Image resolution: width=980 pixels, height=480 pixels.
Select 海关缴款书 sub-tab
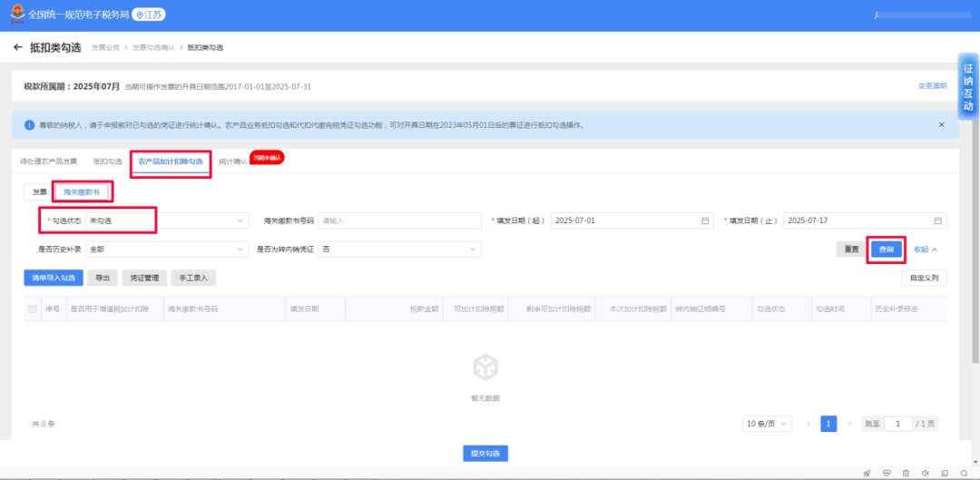(82, 191)
